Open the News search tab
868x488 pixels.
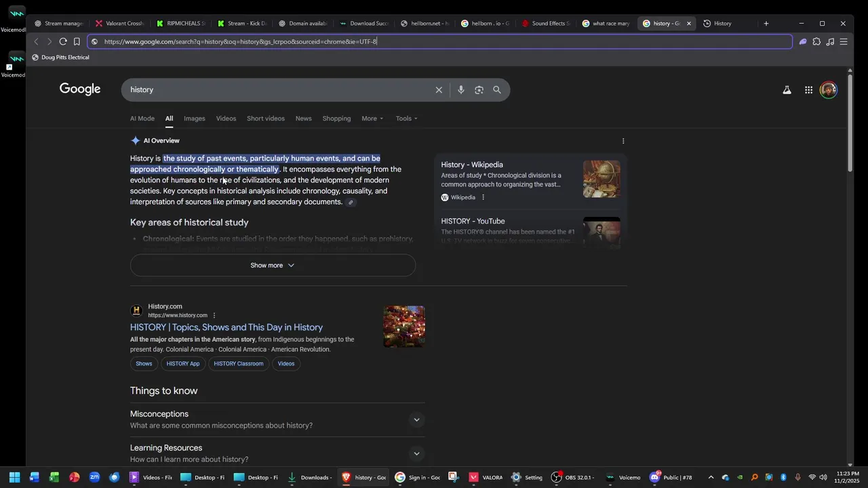(x=304, y=119)
